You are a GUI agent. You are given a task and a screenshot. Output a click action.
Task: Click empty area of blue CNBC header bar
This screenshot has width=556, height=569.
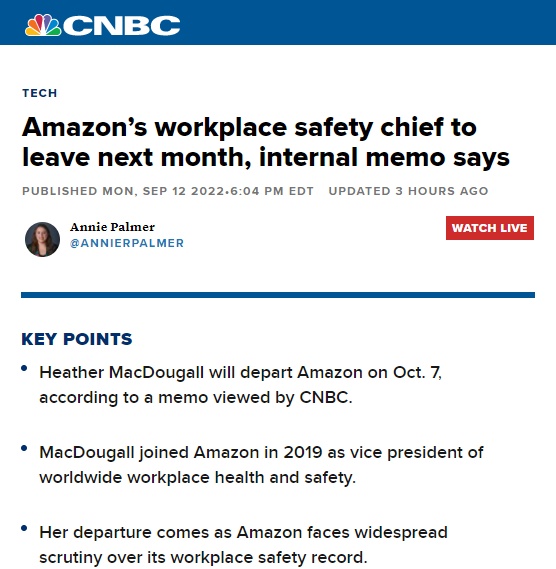tap(363, 22)
